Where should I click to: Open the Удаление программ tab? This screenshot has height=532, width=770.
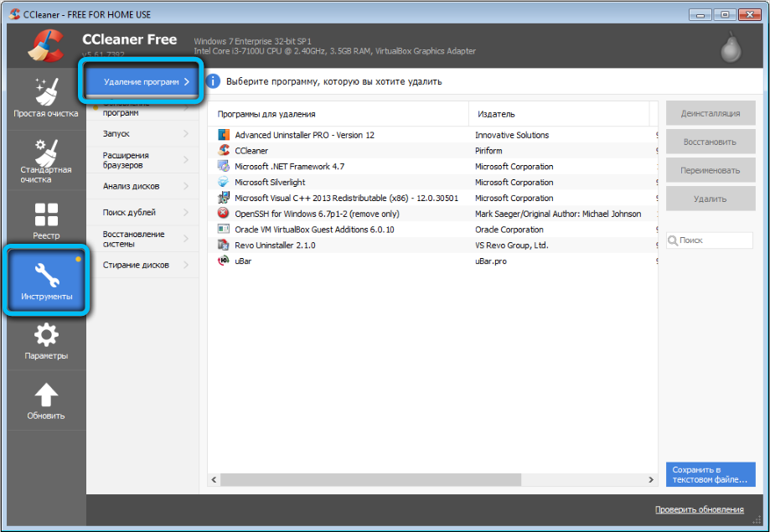141,81
